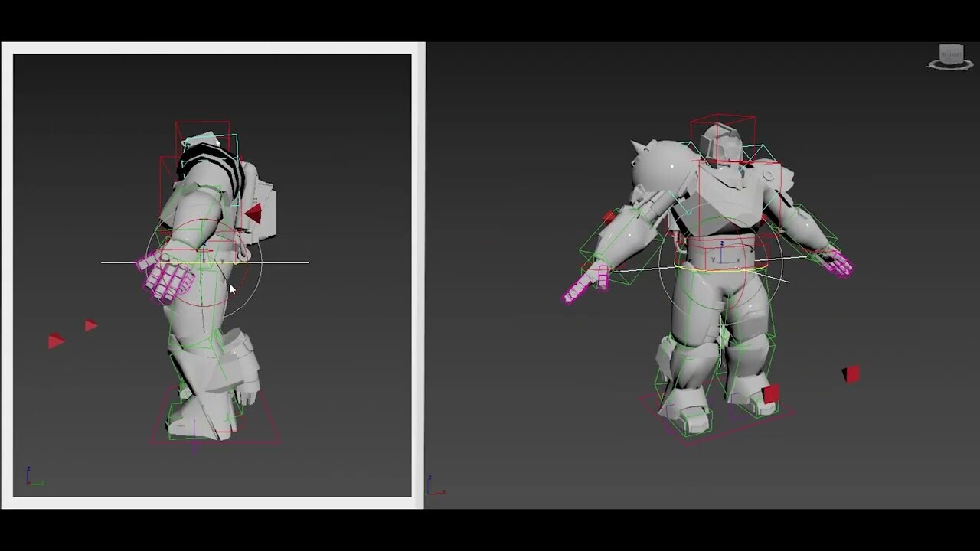The width and height of the screenshot is (980, 551).
Task: Select the red arrow object near robot's backpack
Action: [x=256, y=213]
